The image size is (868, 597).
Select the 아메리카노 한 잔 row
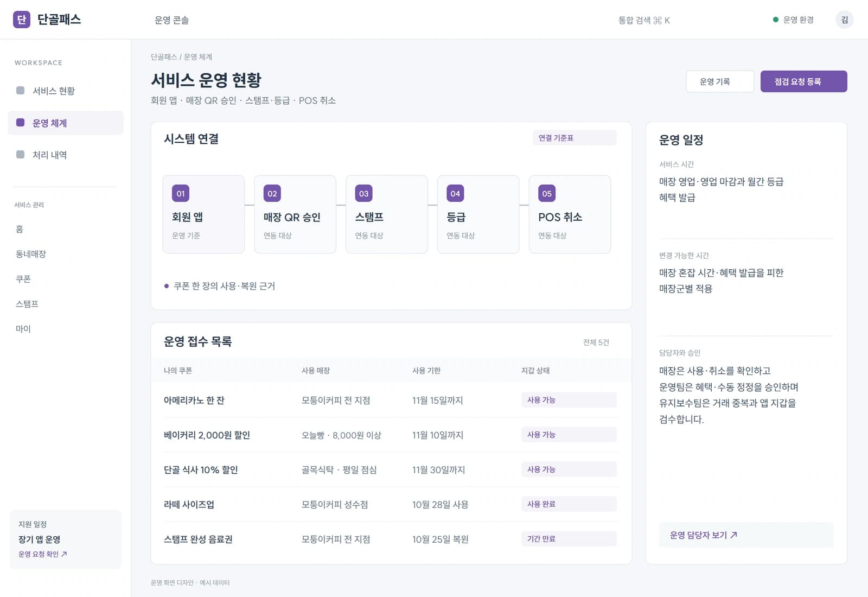click(x=391, y=400)
